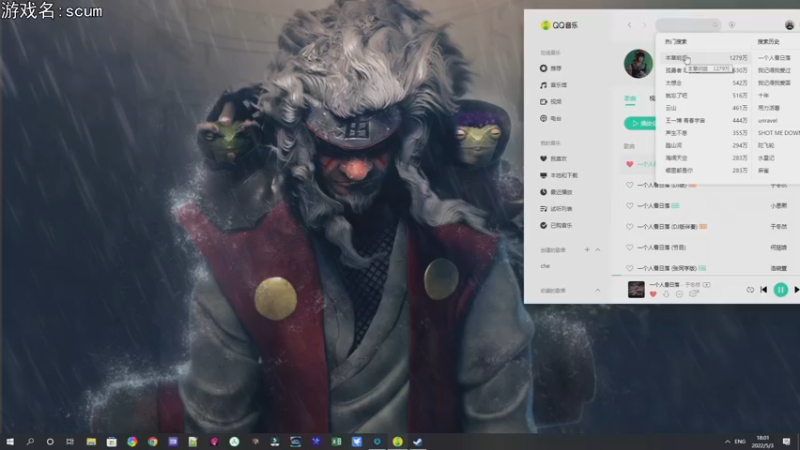Open 本地和下载 local downloads in sidebar

point(559,176)
